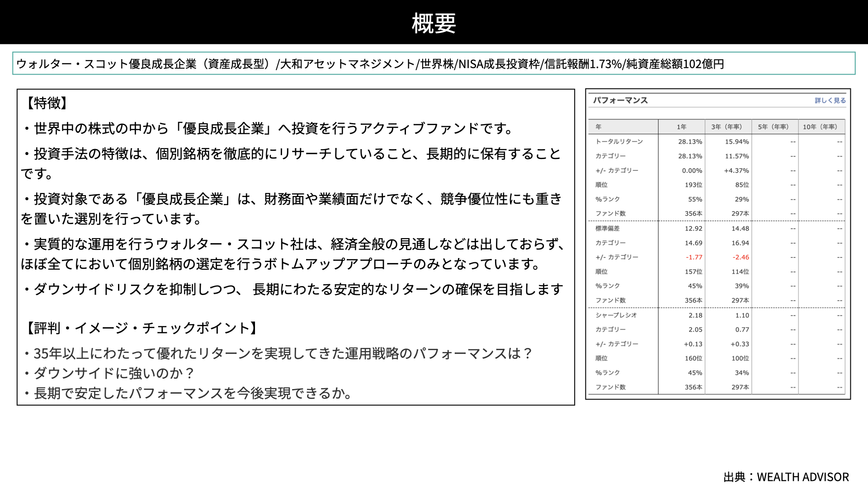Image resolution: width=868 pixels, height=488 pixels.
Task: Click the 2.05 category Sharpe value
Action: pos(695,330)
